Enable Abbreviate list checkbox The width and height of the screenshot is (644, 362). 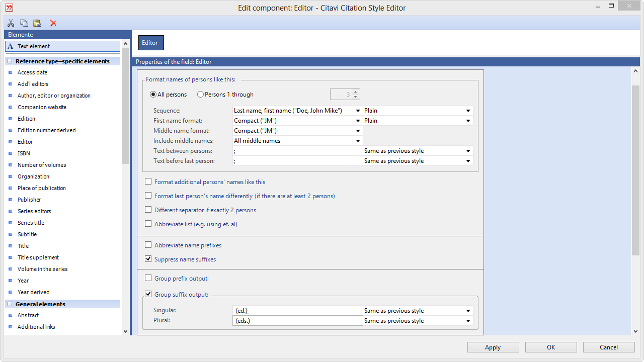(x=148, y=224)
